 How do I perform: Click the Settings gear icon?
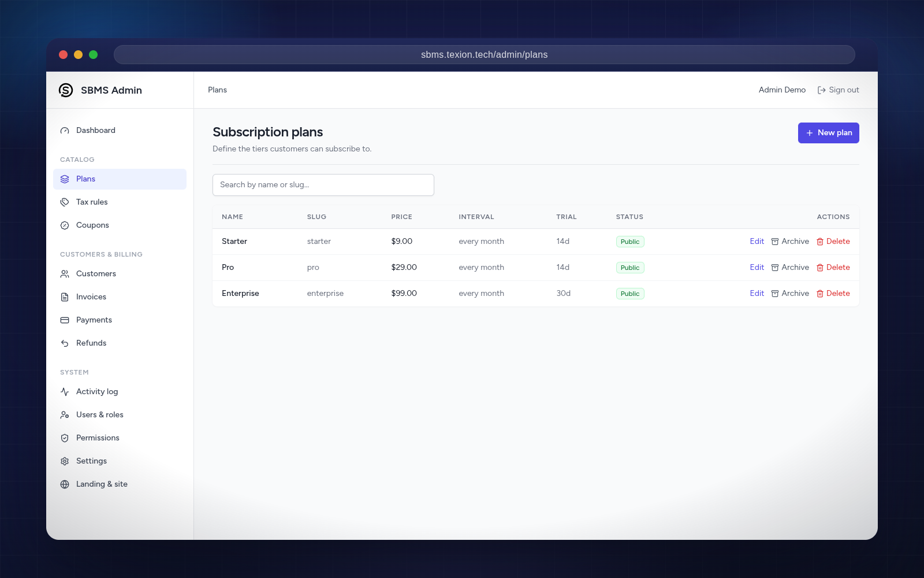[65, 461]
